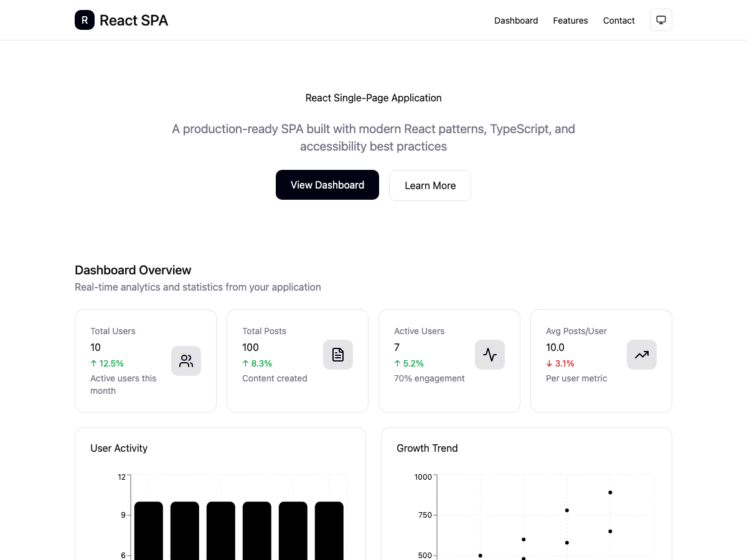This screenshot has height=560, width=747.
Task: Click the Total Users people icon
Action: coord(186,361)
